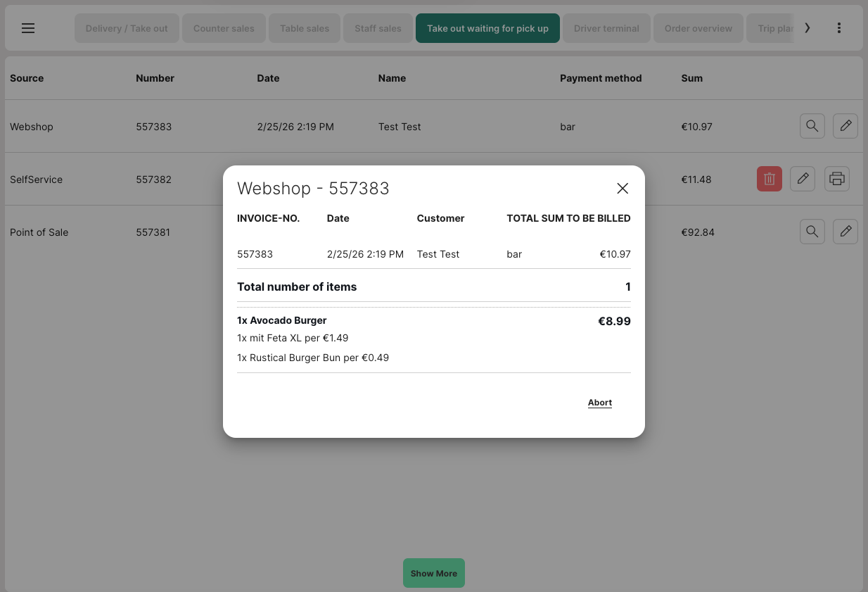The image size is (868, 592).
Task: Open the hamburger main menu
Action: (x=28, y=28)
